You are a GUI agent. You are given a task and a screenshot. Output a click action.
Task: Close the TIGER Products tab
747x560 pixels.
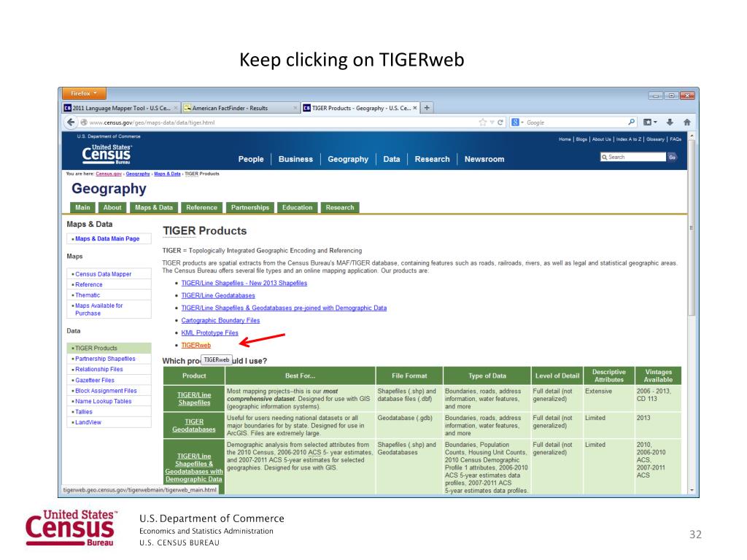tap(415, 108)
